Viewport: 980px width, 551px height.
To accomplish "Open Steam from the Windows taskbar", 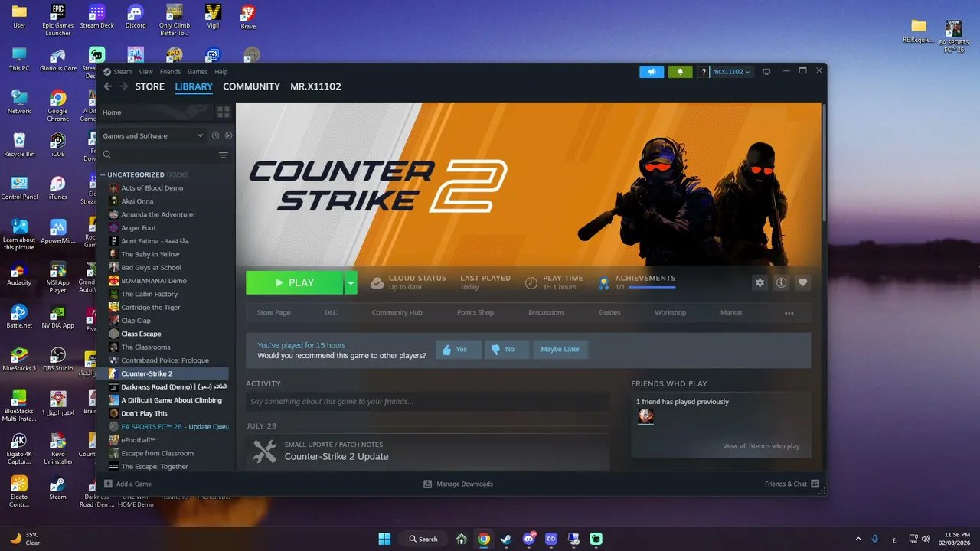I will [506, 539].
